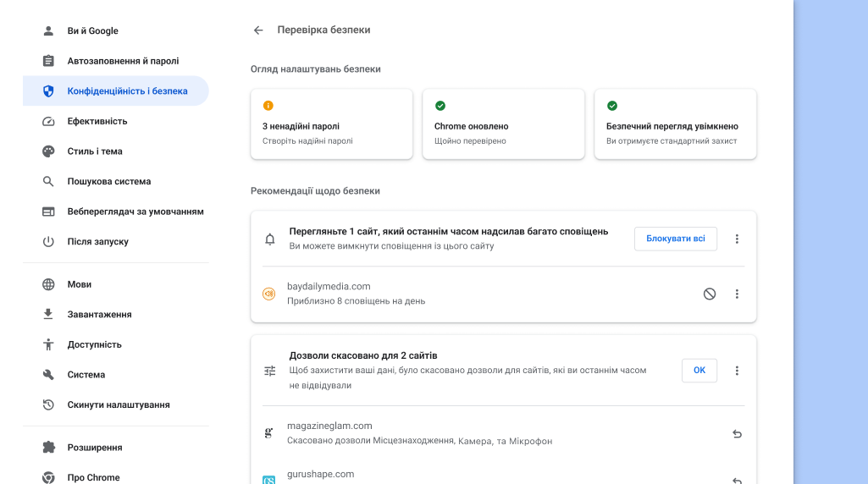Open Пошукова система settings

116,181
